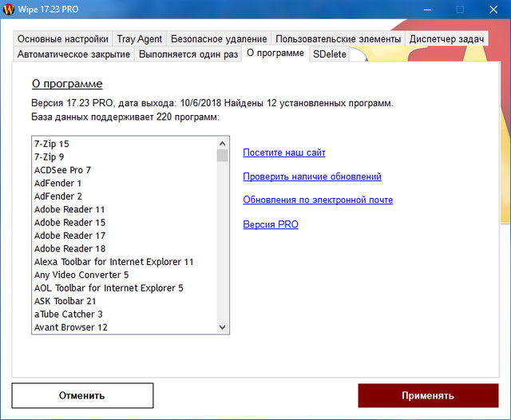The image size is (511, 420).
Task: Select the Пользовательские элементы tab
Action: 338,39
